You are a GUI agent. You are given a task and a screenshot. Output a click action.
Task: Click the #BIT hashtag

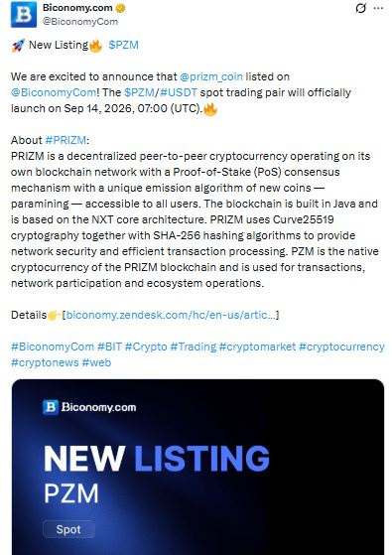tap(110, 347)
